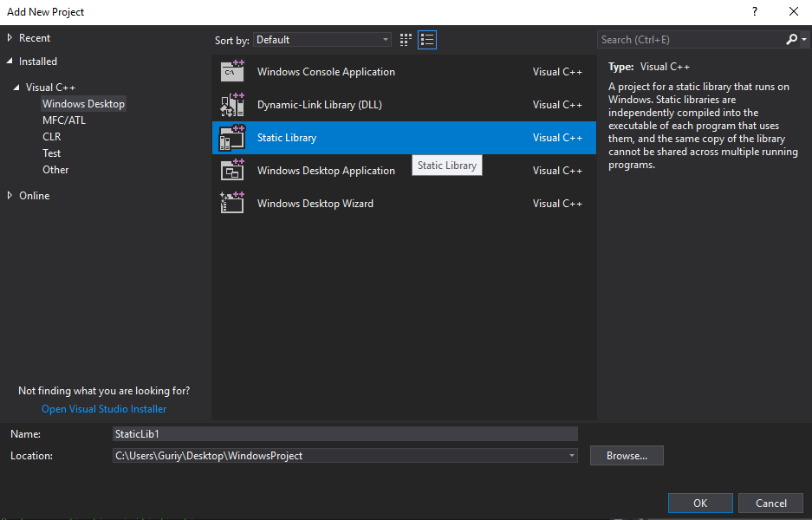
Task: Click the Dynamic-Link Library template icon
Action: [232, 105]
